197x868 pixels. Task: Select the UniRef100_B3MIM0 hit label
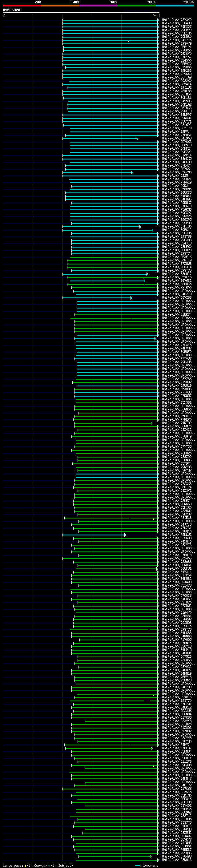[177, 795]
